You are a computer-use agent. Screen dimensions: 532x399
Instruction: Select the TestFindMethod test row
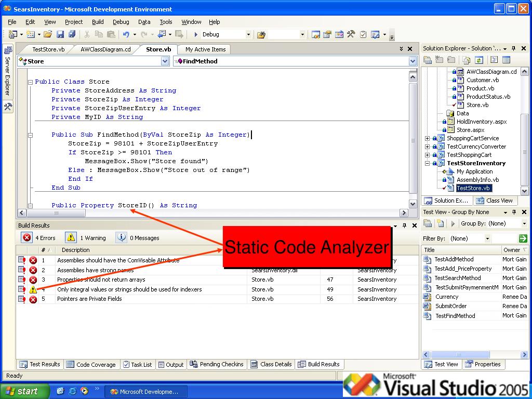coord(475,315)
